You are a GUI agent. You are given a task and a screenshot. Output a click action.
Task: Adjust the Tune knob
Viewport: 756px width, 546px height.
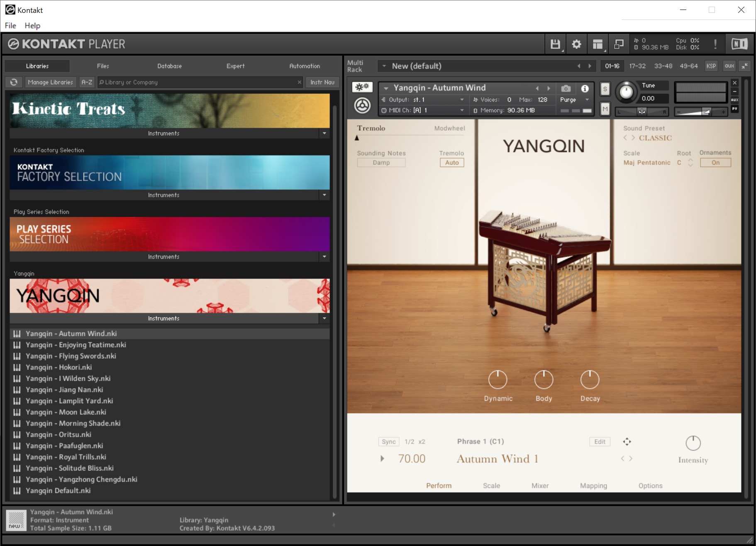pyautogui.click(x=626, y=92)
